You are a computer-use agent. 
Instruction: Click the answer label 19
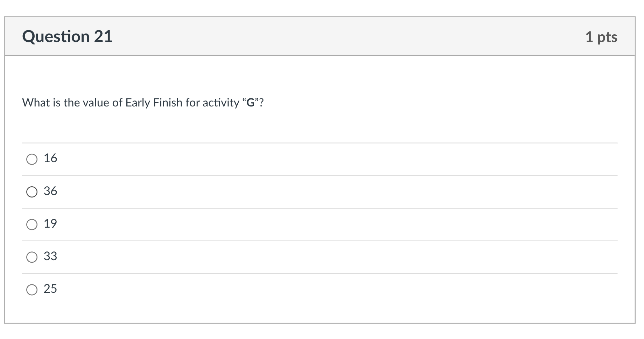pos(50,223)
